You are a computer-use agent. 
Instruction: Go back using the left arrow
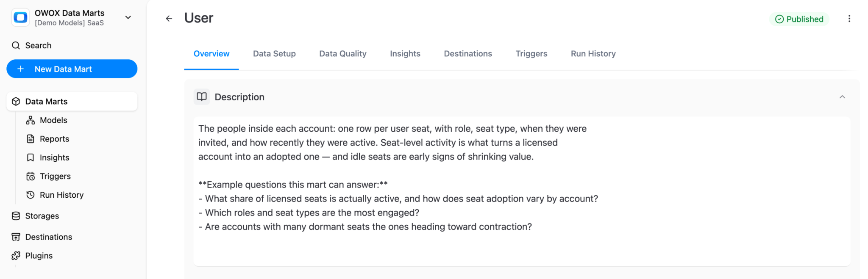pyautogui.click(x=169, y=19)
